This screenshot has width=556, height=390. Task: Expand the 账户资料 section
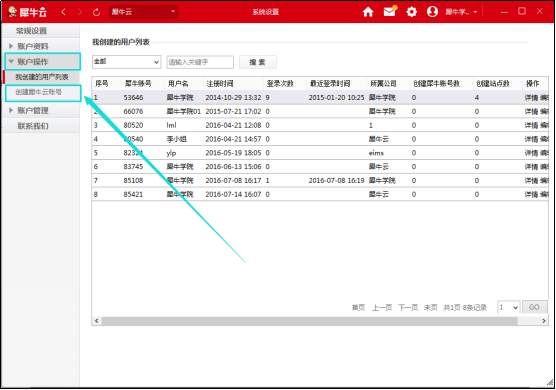33,46
